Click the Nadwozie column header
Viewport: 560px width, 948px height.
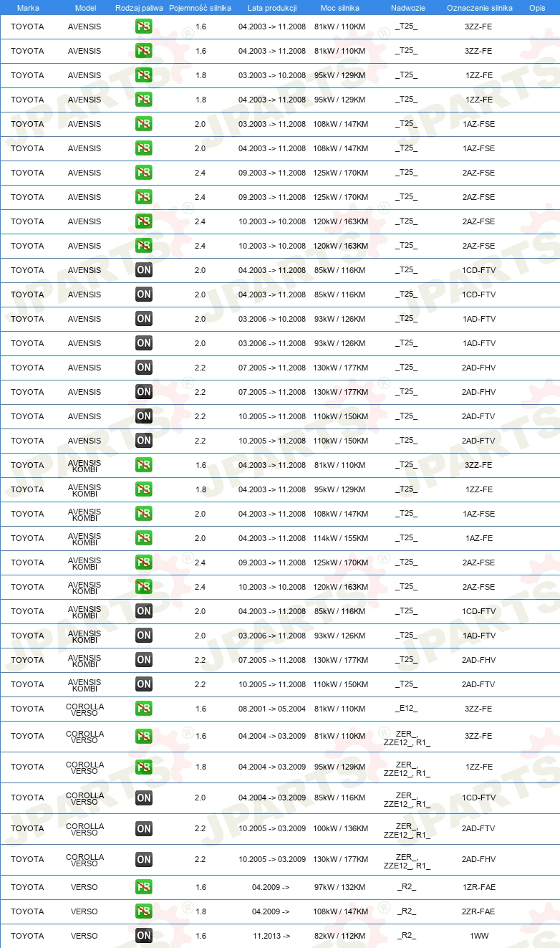point(407,8)
